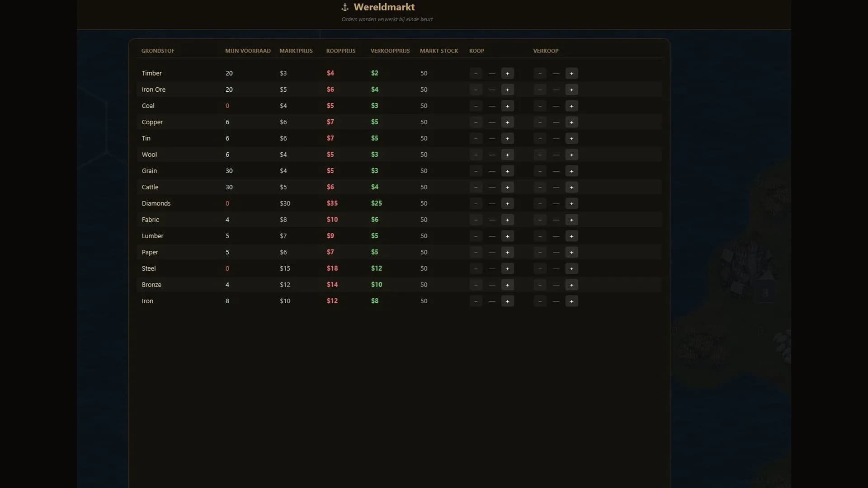Screen dimensions: 868x488
Task: Decrease Grain sell quantity
Action: (x=540, y=171)
